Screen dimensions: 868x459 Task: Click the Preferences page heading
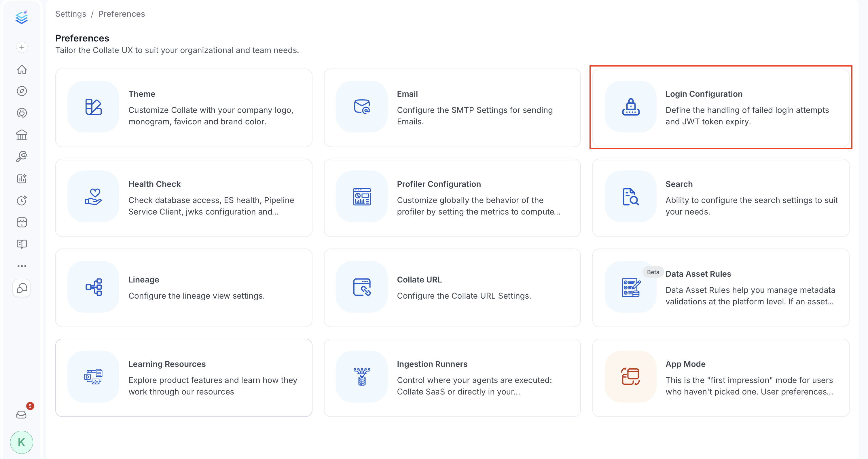coord(82,38)
